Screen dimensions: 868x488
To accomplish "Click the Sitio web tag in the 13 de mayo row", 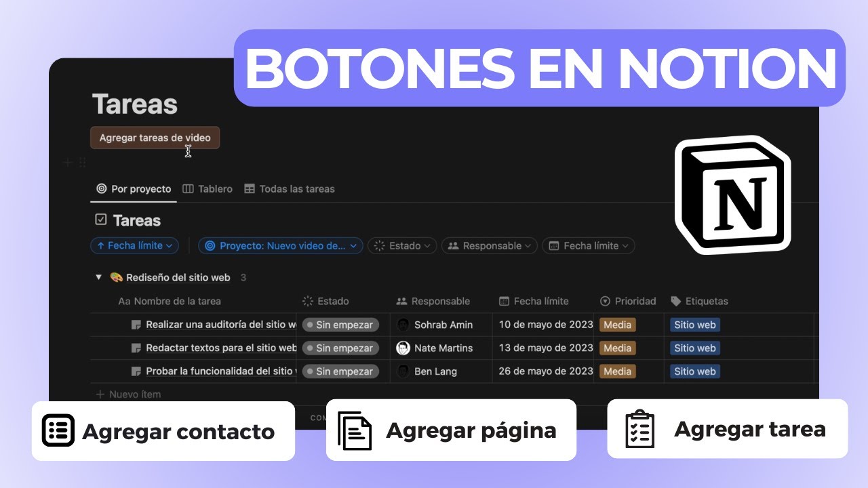I will click(x=695, y=348).
